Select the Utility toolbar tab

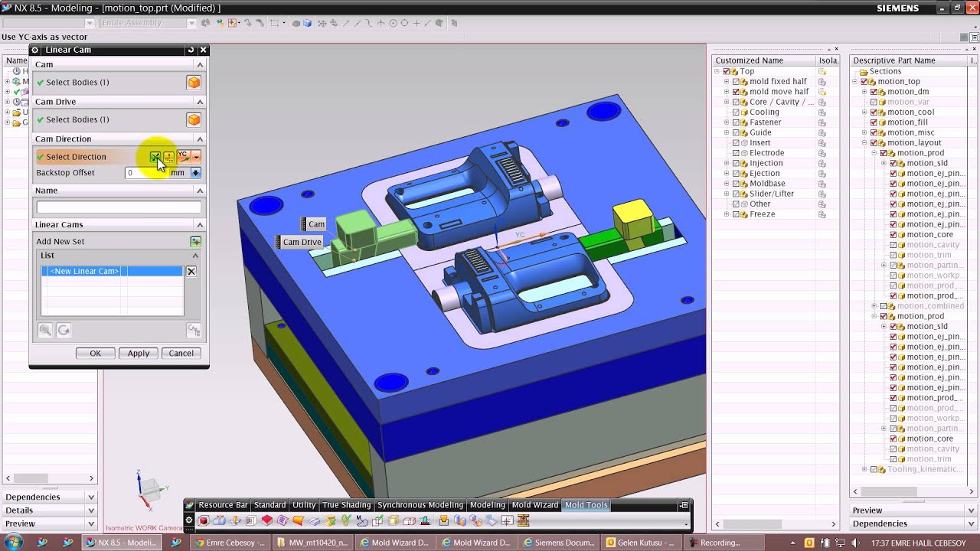point(304,505)
